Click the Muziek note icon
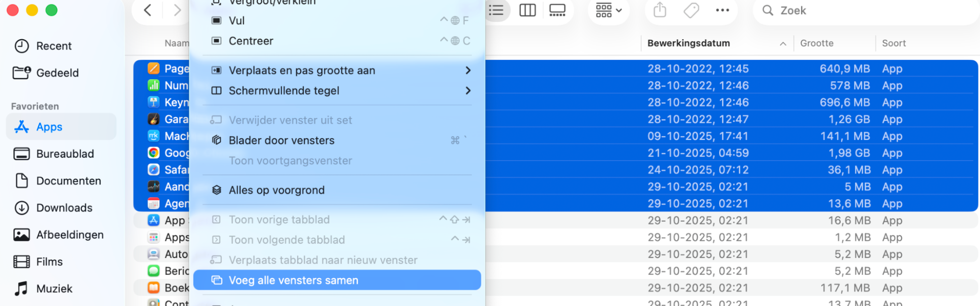Screen dimensions: 980x306 coord(21,288)
